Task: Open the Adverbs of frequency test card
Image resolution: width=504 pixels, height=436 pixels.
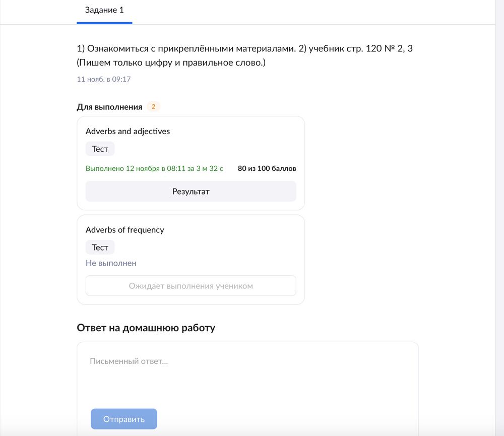Action: click(x=191, y=259)
